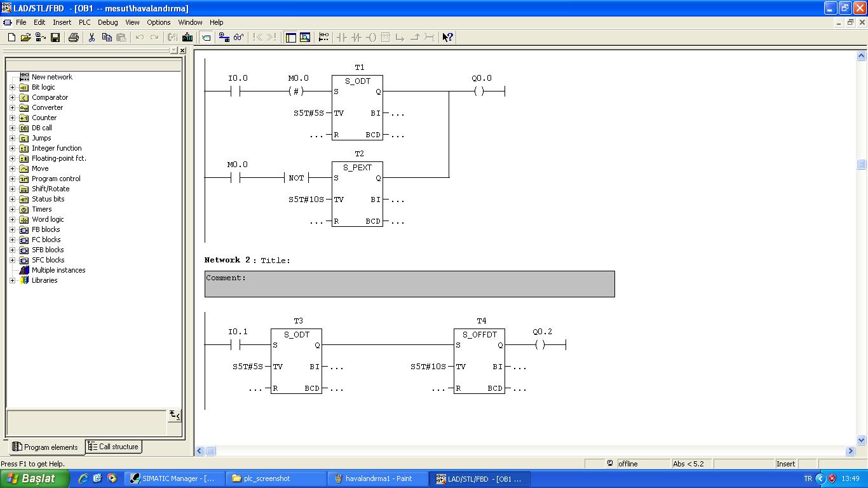Image resolution: width=868 pixels, height=488 pixels.
Task: Expand the Timers folder in tree
Action: click(12, 209)
